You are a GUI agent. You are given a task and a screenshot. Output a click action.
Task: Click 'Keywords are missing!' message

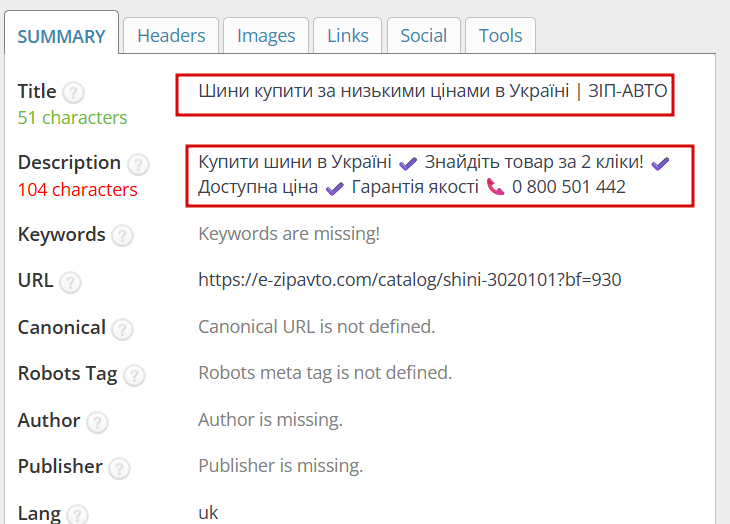point(289,234)
